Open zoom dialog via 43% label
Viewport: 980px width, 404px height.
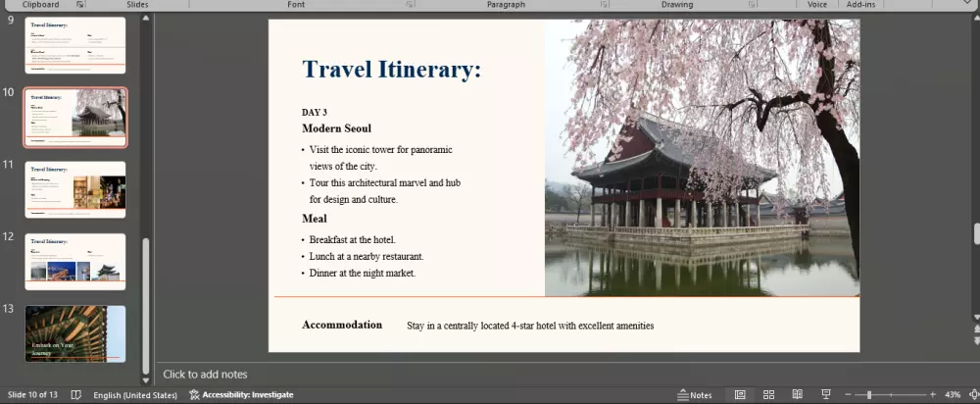point(953,394)
